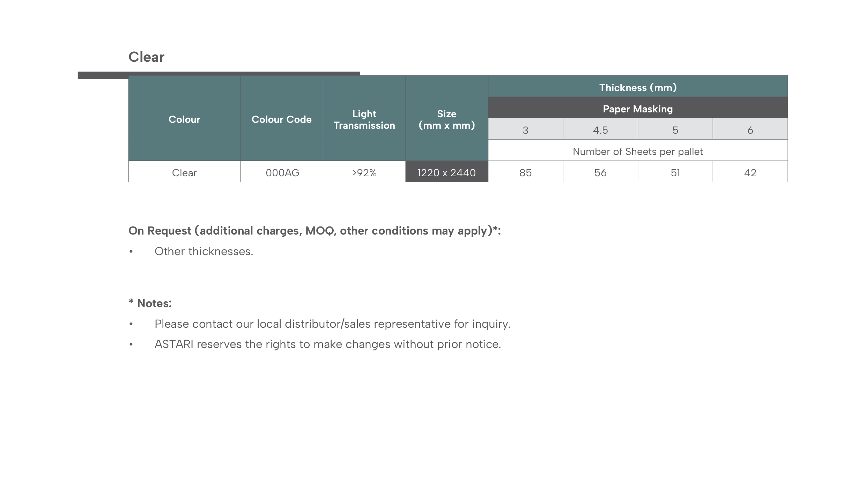Click the 'Other thicknesses.' bullet
The height and width of the screenshot is (504, 866).
click(x=204, y=251)
